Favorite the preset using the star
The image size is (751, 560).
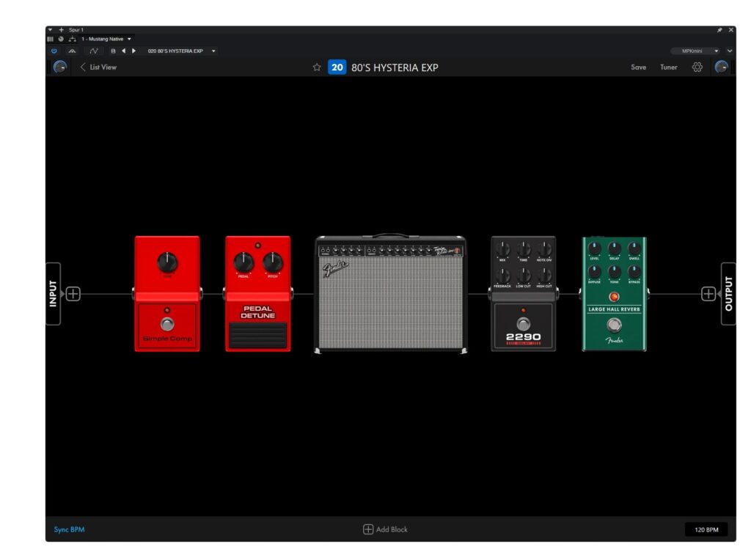point(317,67)
